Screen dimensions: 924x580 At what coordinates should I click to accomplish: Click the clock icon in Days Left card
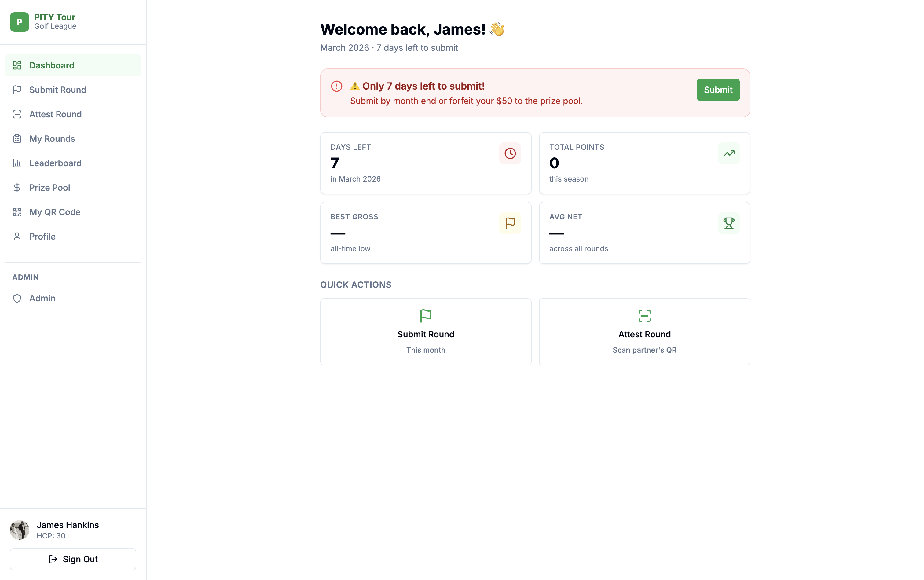[510, 153]
